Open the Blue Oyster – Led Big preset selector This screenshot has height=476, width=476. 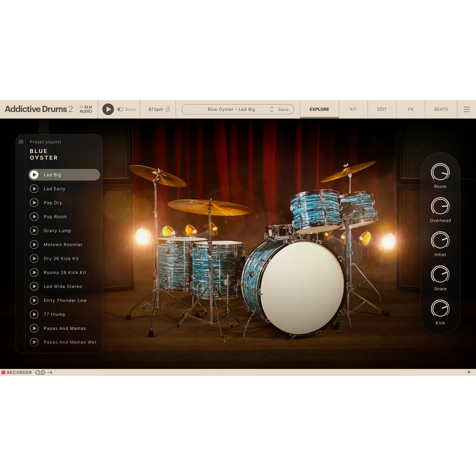point(231,109)
